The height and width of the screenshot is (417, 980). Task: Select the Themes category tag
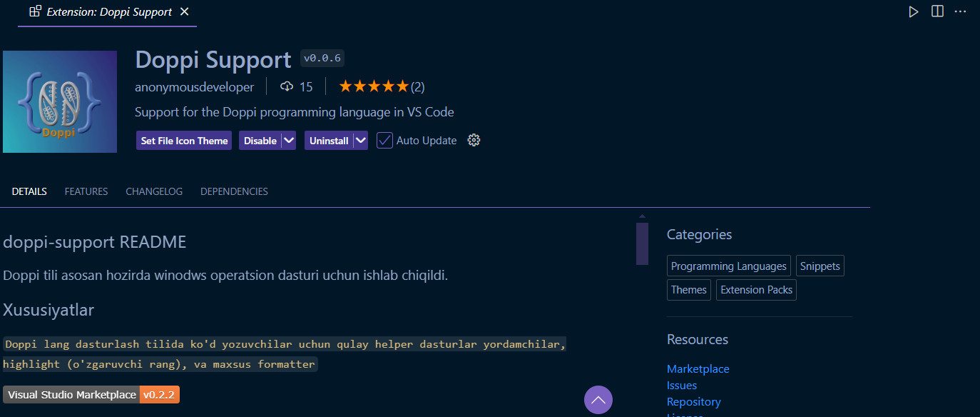[689, 289]
